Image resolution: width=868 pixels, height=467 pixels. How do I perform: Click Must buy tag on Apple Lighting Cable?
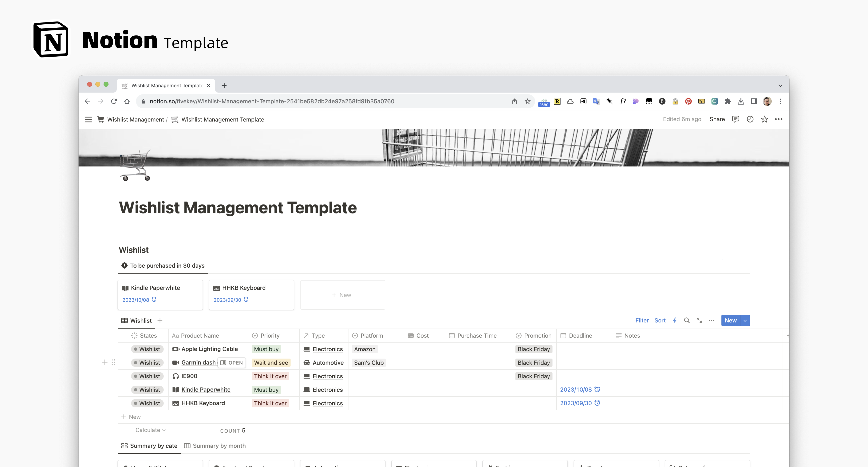coord(266,349)
